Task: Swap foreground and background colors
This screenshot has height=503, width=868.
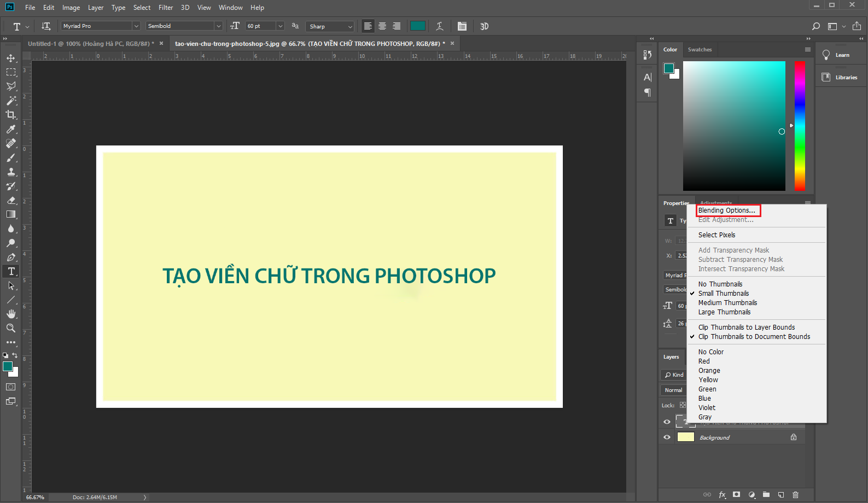Action: [x=15, y=355]
